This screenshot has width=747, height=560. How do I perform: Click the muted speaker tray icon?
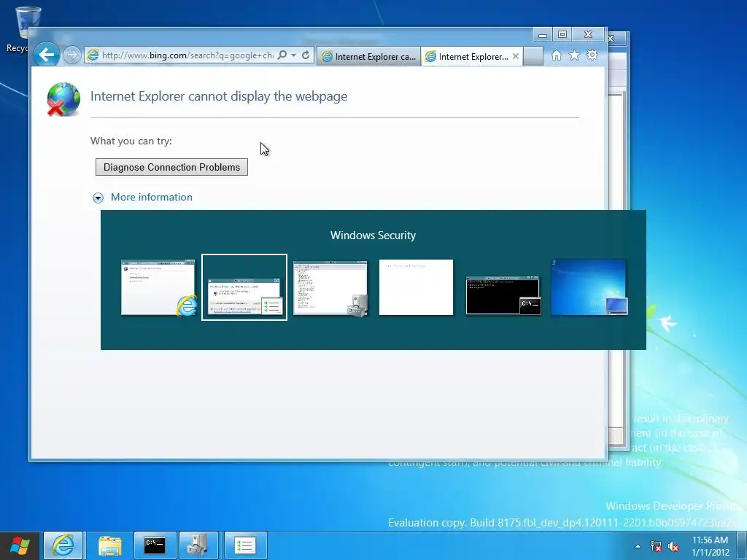673,546
